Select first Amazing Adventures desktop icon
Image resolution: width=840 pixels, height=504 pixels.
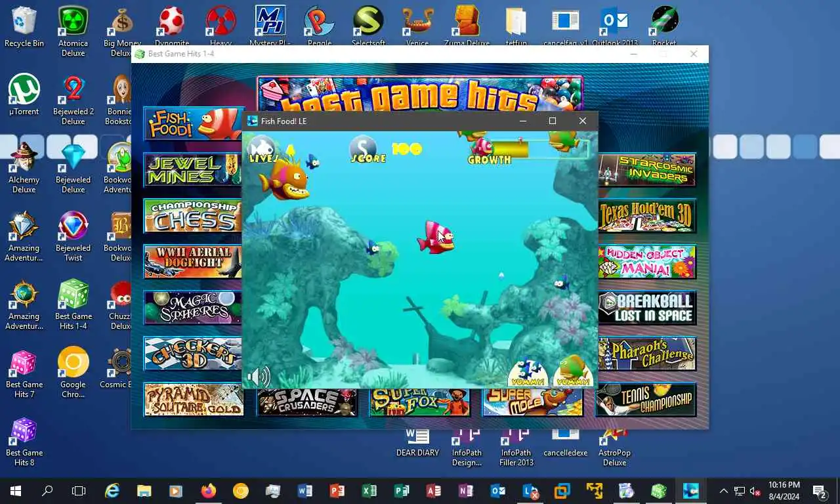coord(24,236)
